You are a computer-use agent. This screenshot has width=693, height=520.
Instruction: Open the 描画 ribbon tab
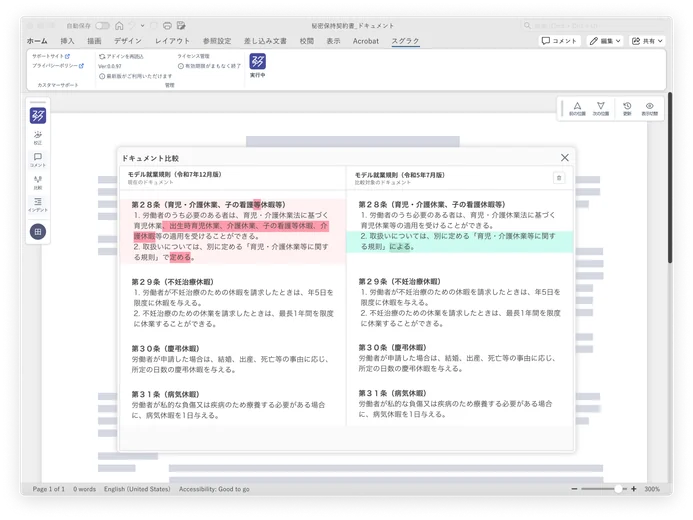(94, 41)
